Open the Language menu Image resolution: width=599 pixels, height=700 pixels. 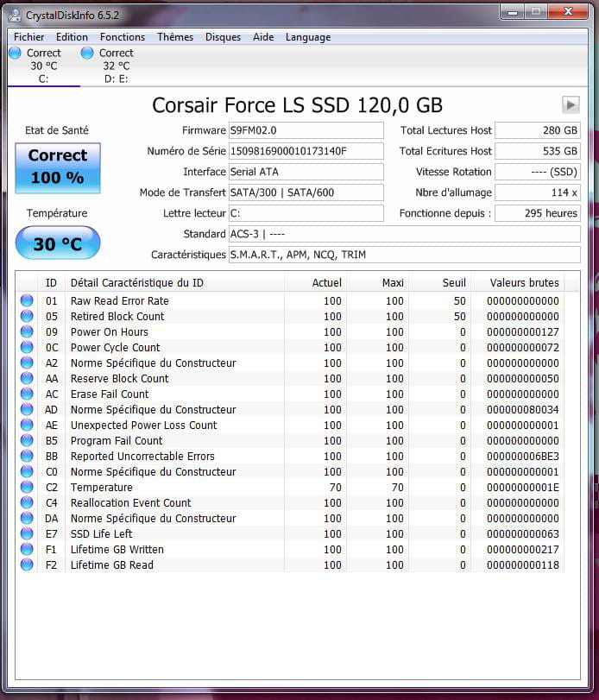308,37
